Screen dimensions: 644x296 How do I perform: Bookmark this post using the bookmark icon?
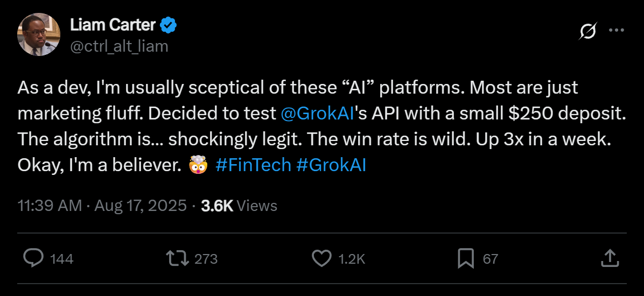465,258
